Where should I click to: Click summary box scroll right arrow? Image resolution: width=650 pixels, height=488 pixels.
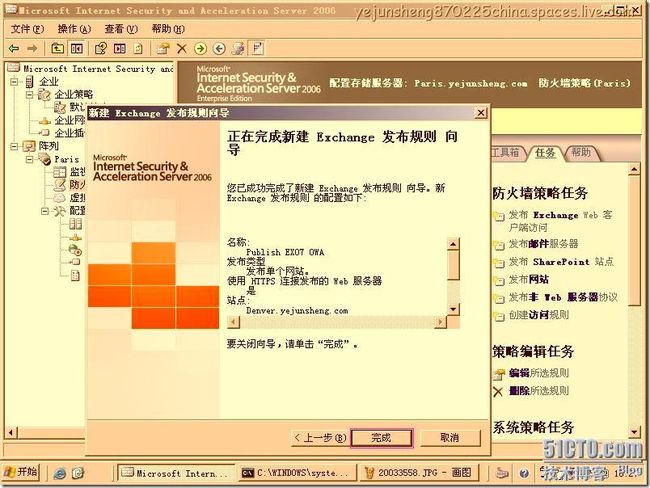point(440,322)
